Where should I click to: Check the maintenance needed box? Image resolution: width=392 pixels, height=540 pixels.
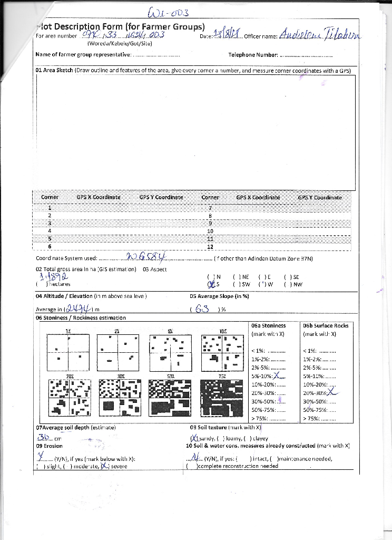click(x=273, y=459)
